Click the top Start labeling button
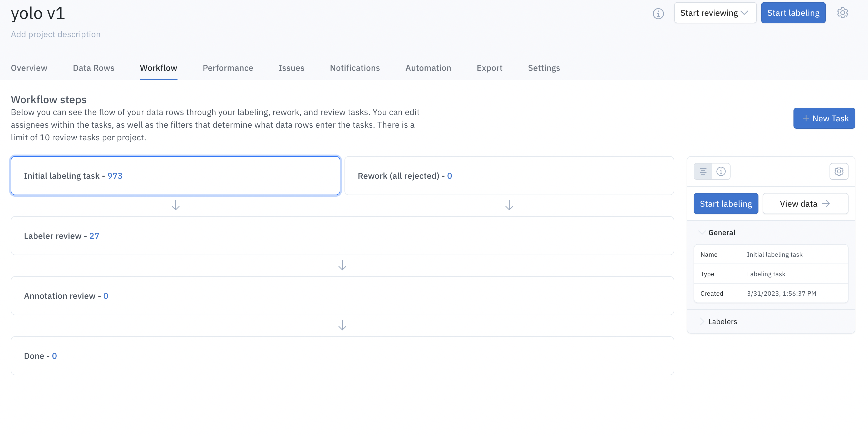 (793, 13)
